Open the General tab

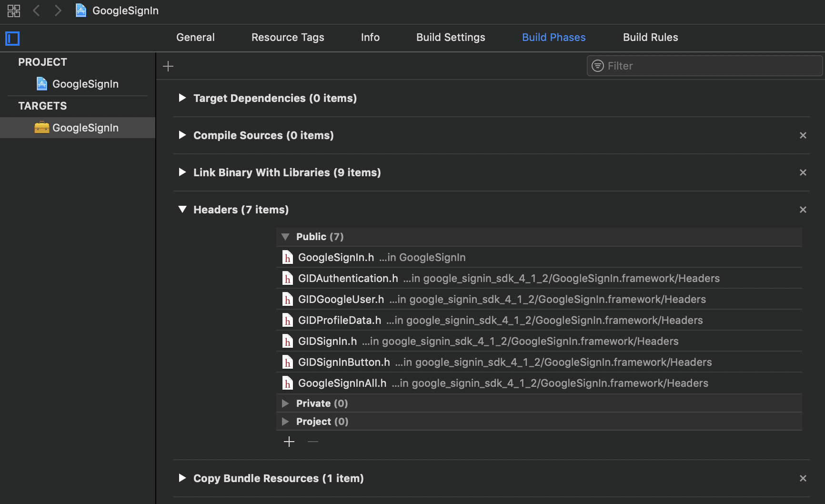[x=195, y=37]
